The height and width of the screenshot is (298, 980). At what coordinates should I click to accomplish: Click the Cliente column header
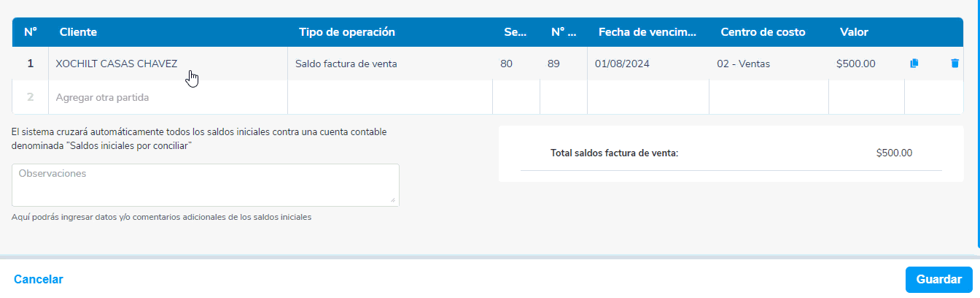[78, 32]
